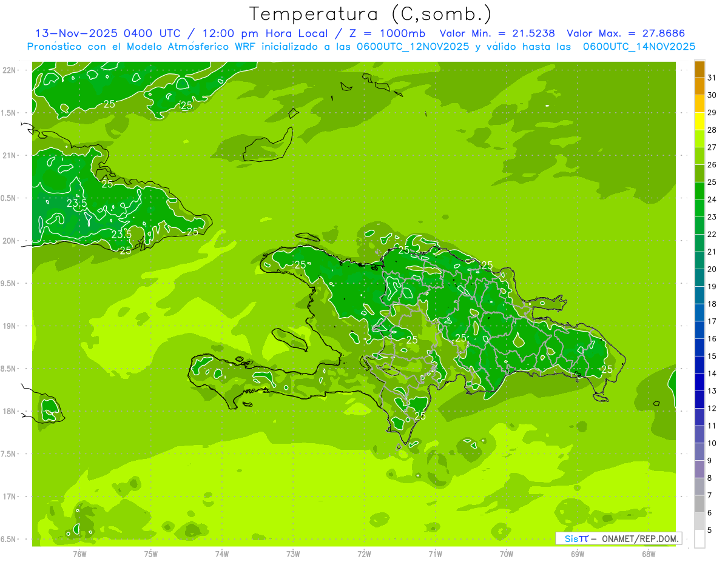
Task: Select the '6.5N' latitude tick label
Action: [8, 539]
